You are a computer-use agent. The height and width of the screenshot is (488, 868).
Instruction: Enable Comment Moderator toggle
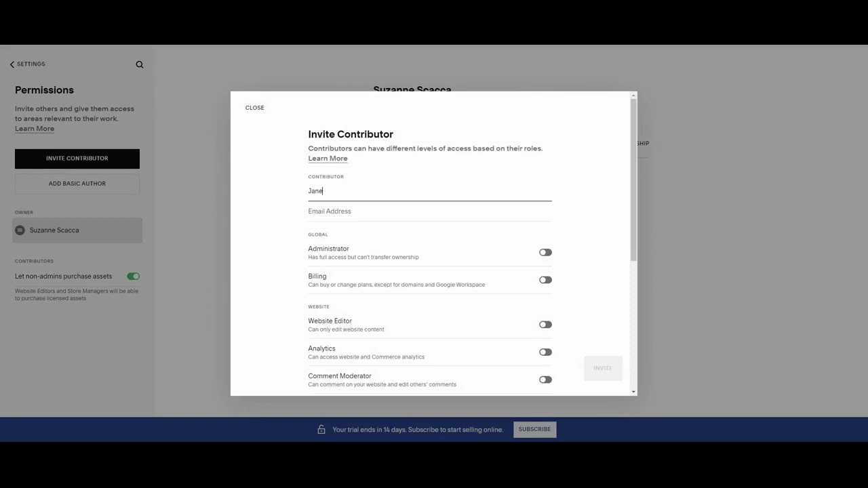pos(545,380)
